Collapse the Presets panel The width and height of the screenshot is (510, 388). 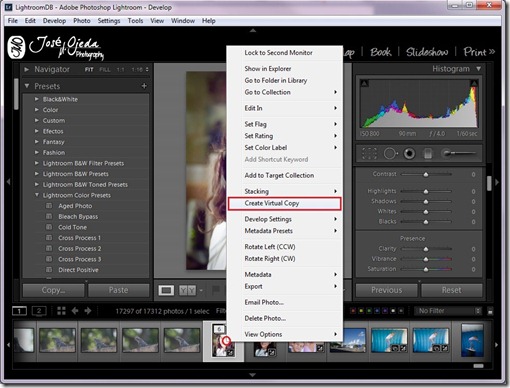click(x=27, y=86)
